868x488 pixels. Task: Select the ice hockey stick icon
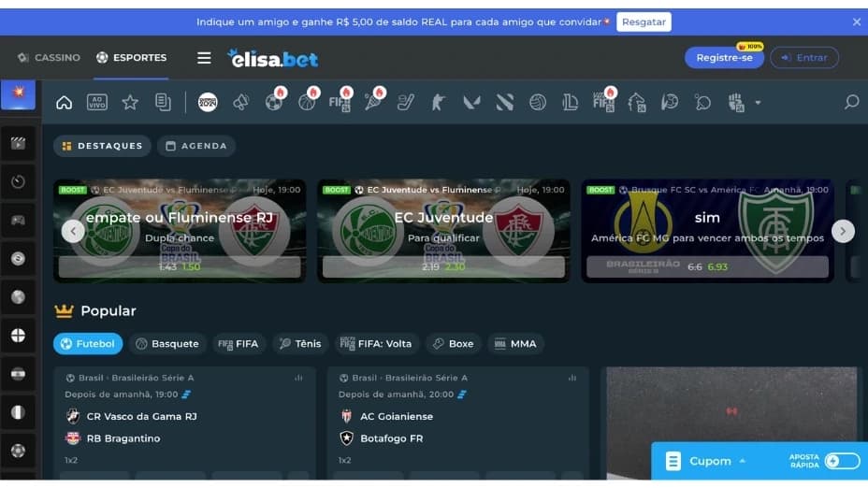click(406, 102)
